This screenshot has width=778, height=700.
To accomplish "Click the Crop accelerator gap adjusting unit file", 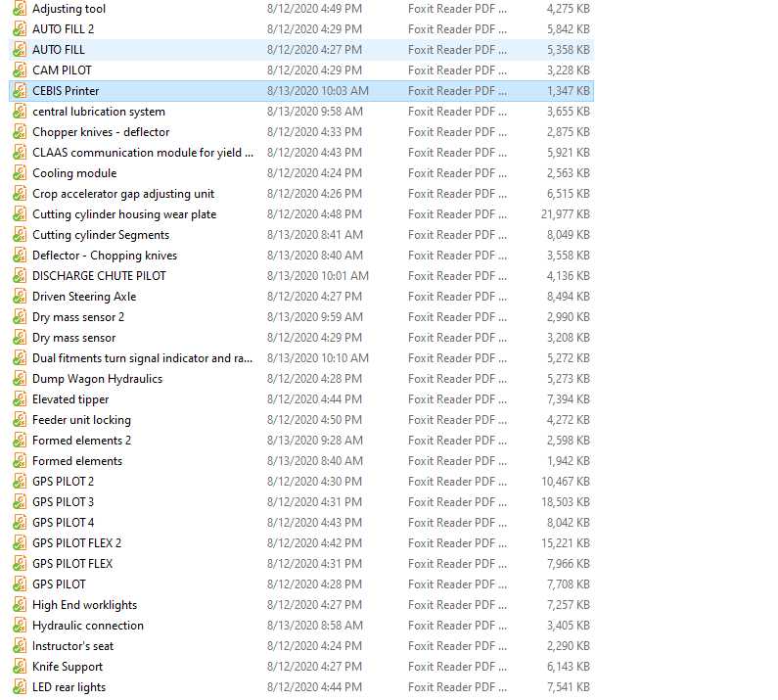I will point(123,194).
